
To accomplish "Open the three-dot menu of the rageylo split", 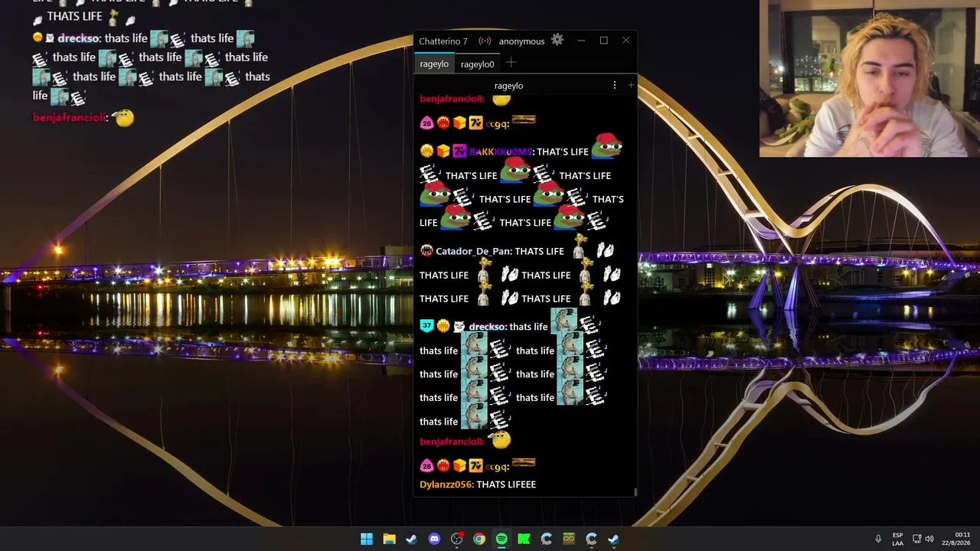I will click(x=614, y=86).
